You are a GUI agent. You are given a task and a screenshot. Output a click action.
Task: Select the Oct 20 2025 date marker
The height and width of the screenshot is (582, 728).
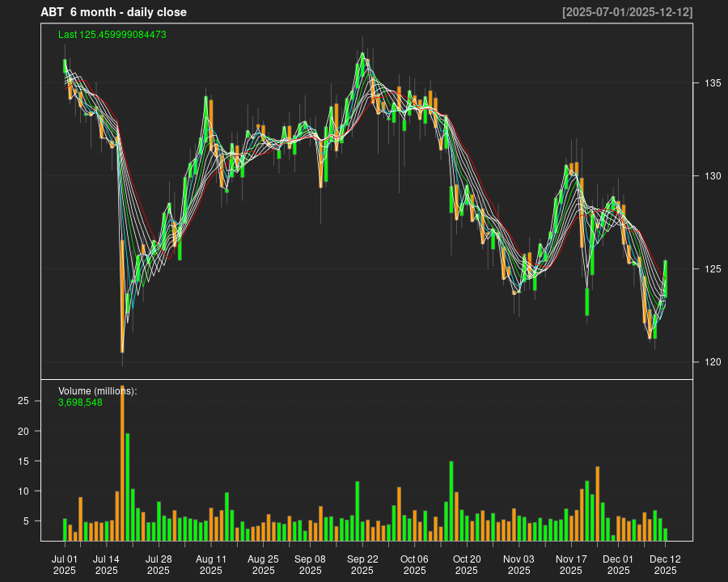pyautogui.click(x=467, y=564)
